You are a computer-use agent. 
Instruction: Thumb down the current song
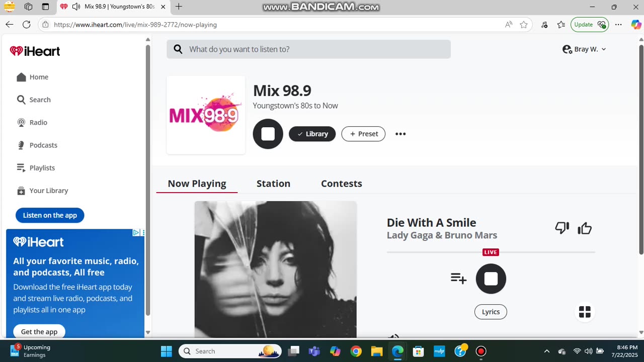coord(562,228)
